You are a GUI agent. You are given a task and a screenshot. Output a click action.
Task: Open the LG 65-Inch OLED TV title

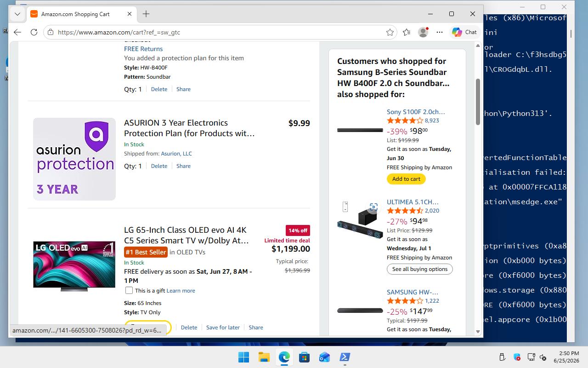coord(186,235)
